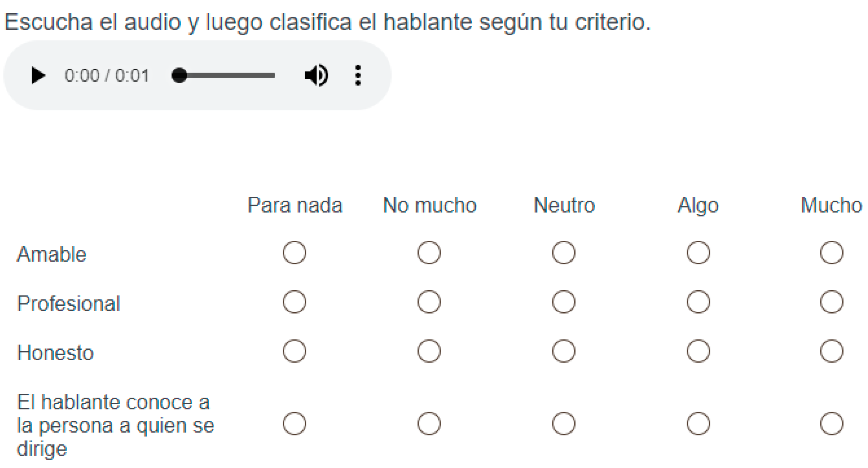868x468 pixels.
Task: Rate Amable as Mucho
Action: (x=831, y=253)
